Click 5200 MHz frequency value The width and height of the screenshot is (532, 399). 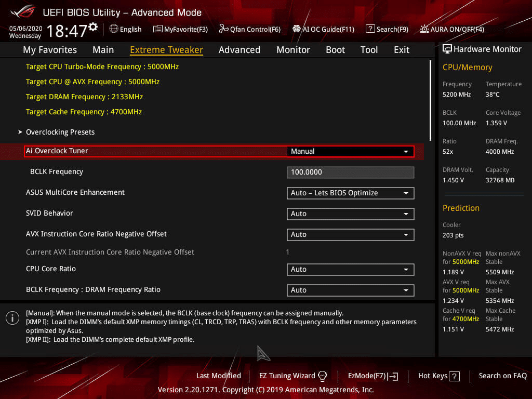pyautogui.click(x=456, y=95)
